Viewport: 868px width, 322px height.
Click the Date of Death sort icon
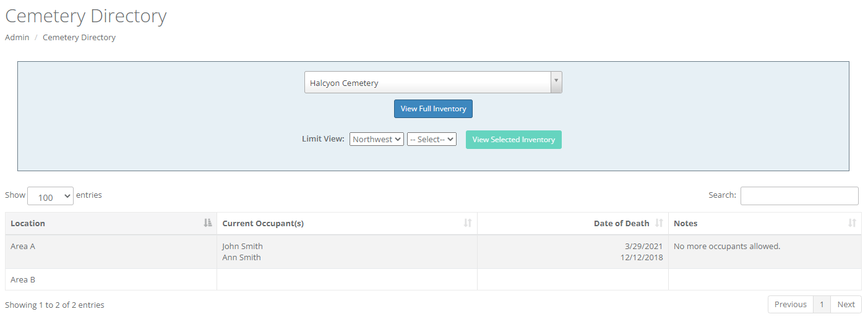659,223
